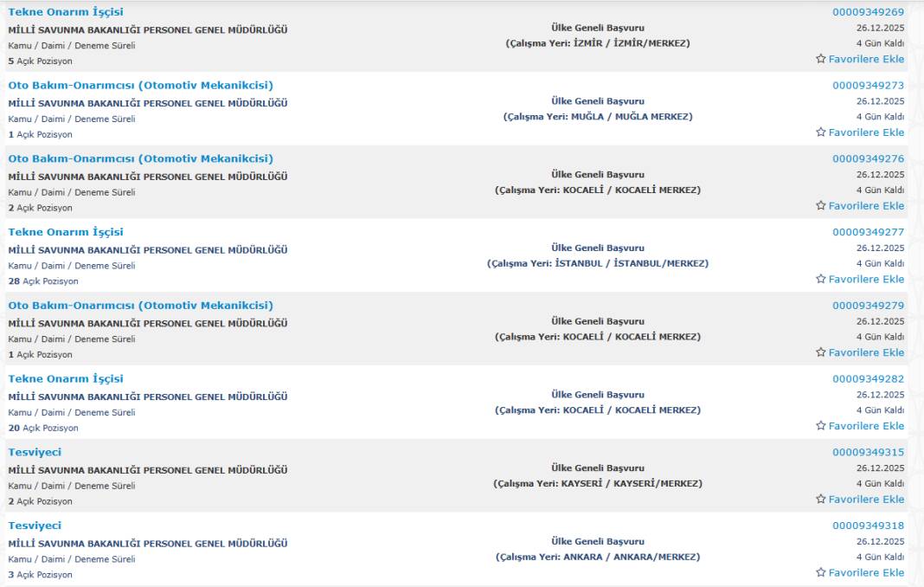Open the Tekne Onarım İşçisi job in İzmir

[x=66, y=12]
